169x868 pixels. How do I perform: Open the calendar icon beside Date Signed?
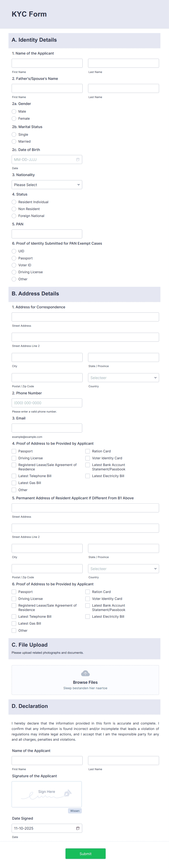[78, 828]
